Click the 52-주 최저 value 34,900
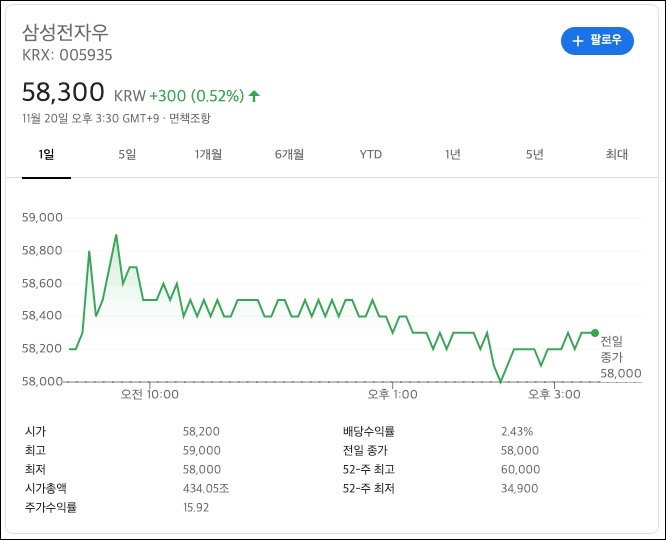The image size is (666, 540). point(519,489)
